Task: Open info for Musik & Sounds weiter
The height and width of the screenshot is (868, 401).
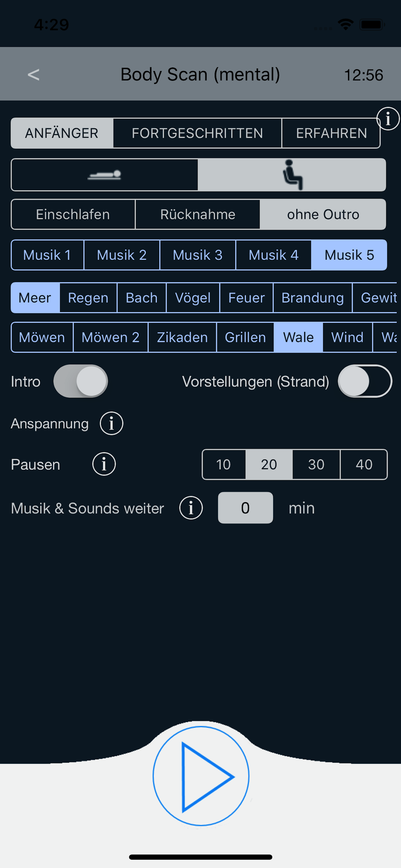Action: pyautogui.click(x=191, y=508)
